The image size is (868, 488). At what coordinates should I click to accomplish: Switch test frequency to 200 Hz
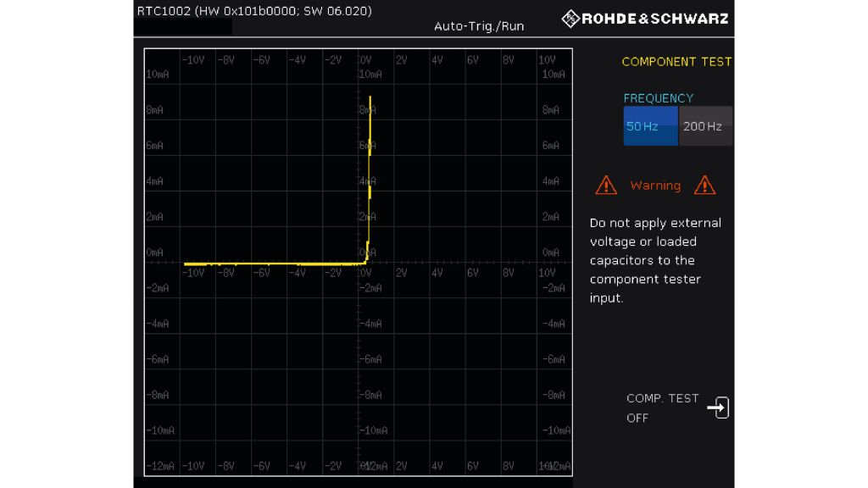point(704,126)
